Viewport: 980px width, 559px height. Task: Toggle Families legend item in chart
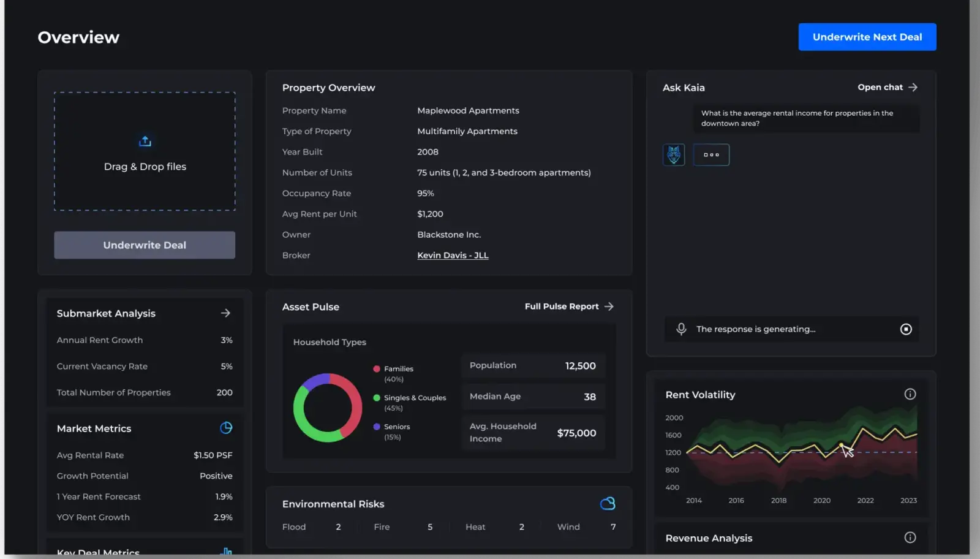[398, 369]
